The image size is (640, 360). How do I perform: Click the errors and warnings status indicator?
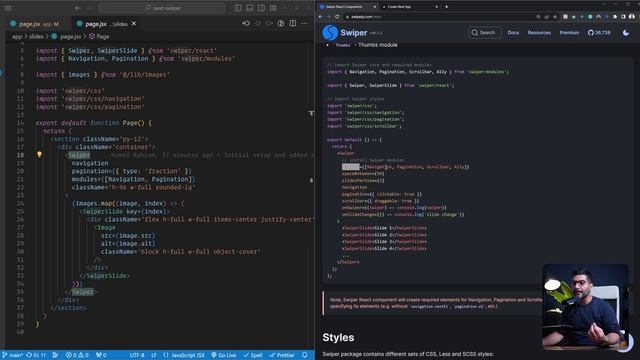77,355
